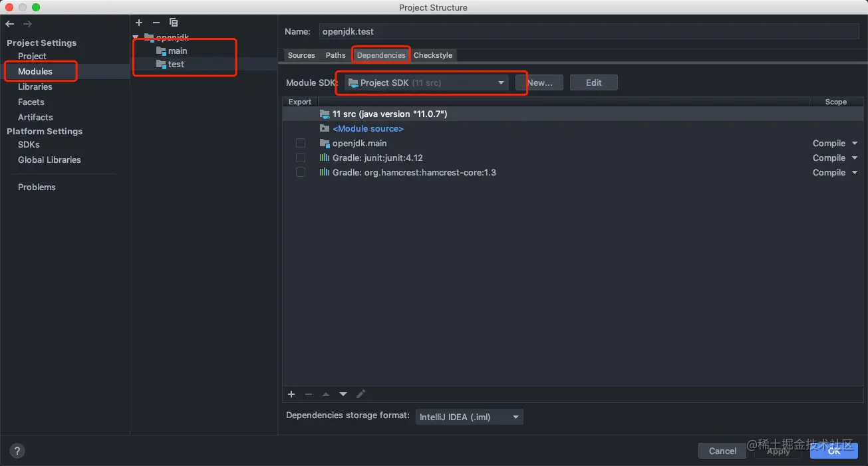Select the test module in tree
Image resolution: width=868 pixels, height=466 pixels.
176,64
